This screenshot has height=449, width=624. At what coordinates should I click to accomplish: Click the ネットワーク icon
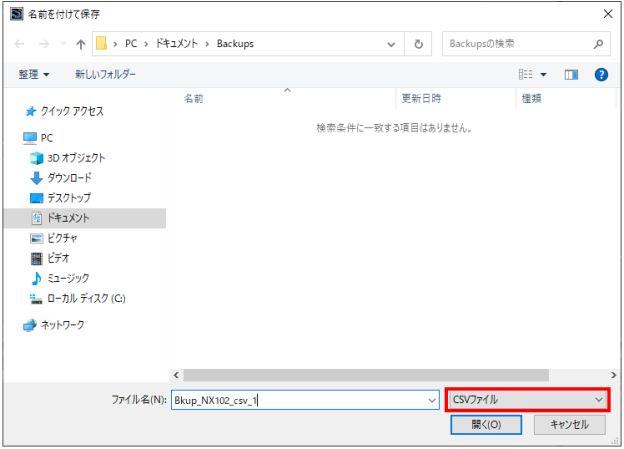30,325
